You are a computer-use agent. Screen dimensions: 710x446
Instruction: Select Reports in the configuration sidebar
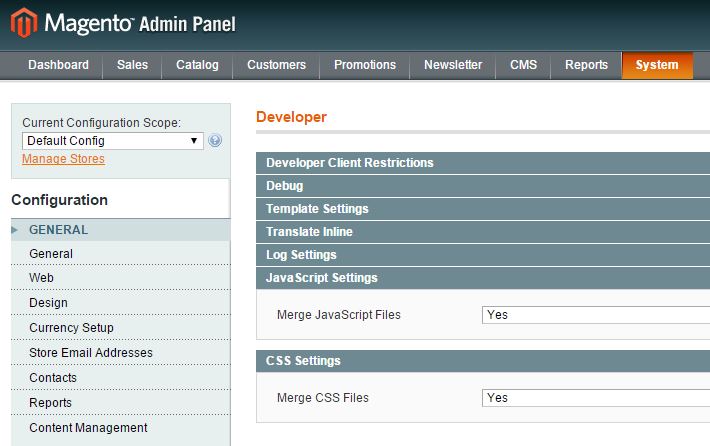pos(121,403)
